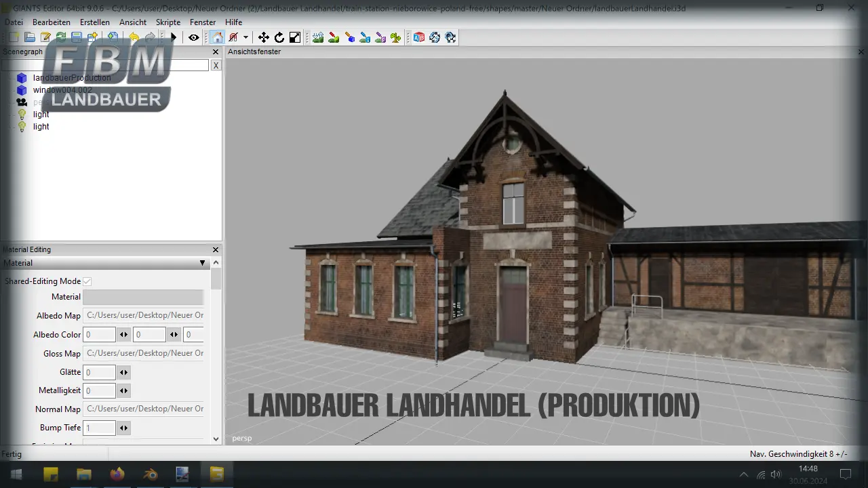868x488 pixels.
Task: Click the Metalligkeit stepper arrows
Action: 123,390
